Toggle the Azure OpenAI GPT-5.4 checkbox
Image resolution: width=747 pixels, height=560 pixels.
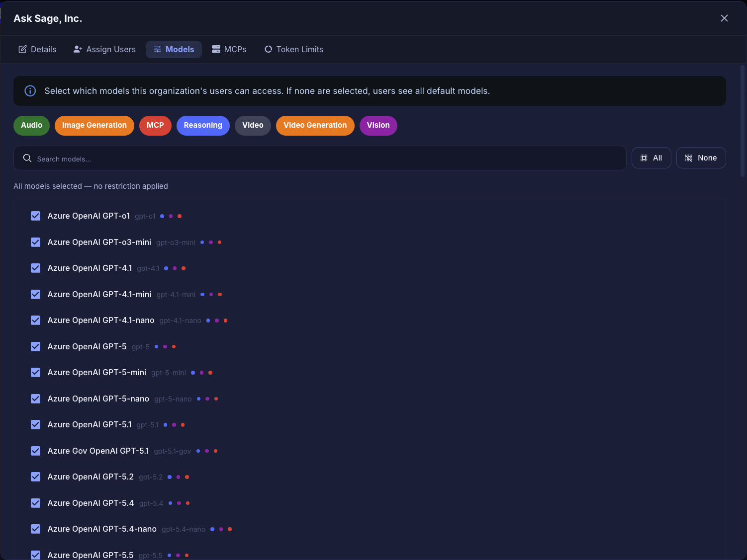[x=35, y=503]
